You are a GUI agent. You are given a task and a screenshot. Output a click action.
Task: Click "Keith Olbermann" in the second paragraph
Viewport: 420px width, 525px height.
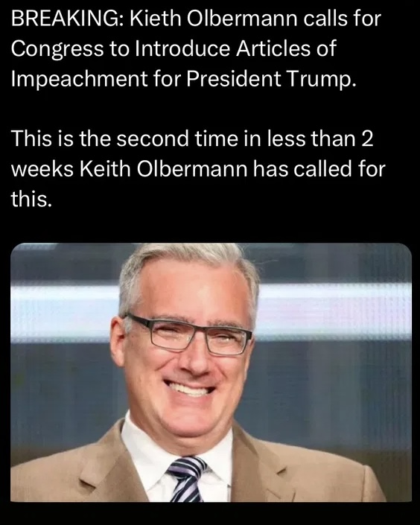coord(163,169)
